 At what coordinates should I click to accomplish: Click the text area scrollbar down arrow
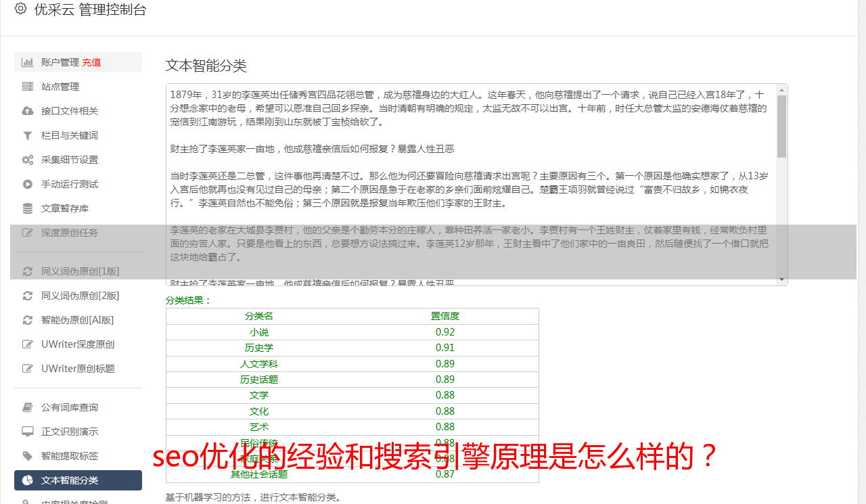click(781, 279)
